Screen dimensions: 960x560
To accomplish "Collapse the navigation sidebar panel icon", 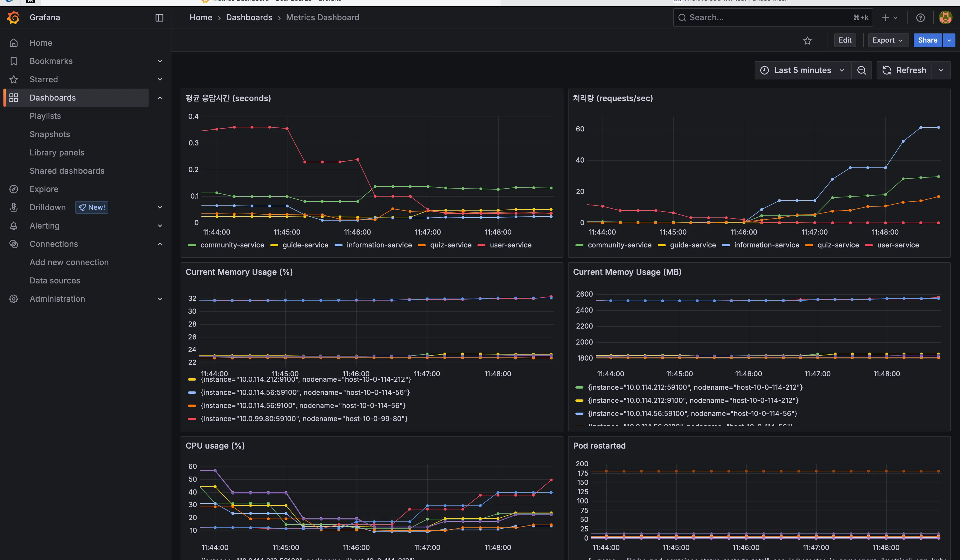I will [159, 17].
